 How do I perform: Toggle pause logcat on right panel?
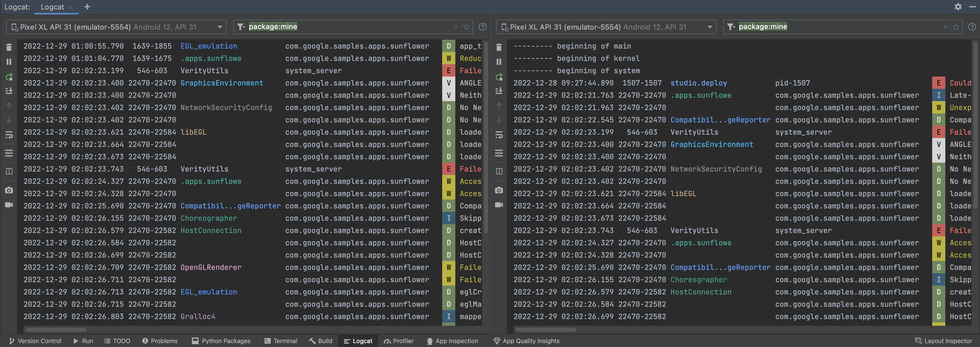(500, 62)
